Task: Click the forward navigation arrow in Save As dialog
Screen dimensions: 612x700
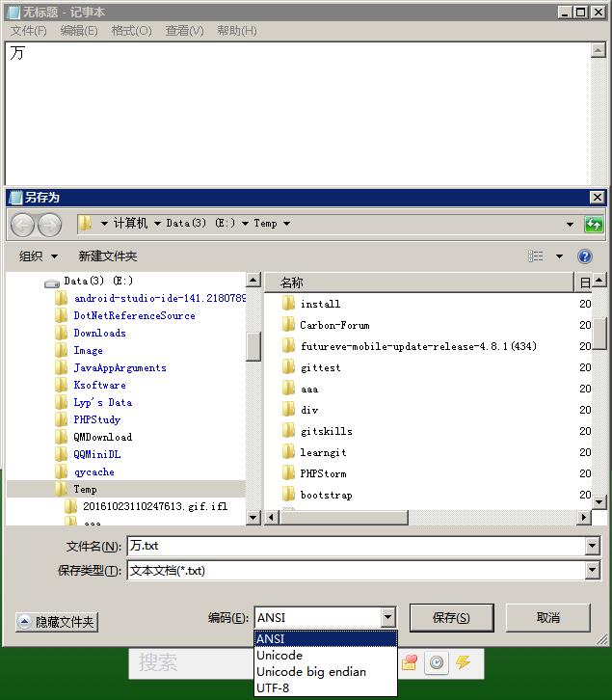Action: (x=49, y=225)
